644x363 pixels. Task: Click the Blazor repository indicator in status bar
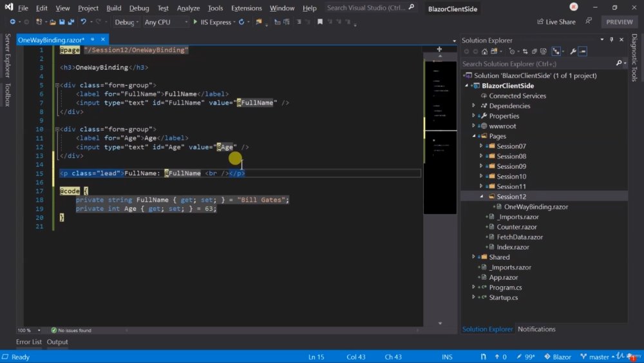[558, 357]
